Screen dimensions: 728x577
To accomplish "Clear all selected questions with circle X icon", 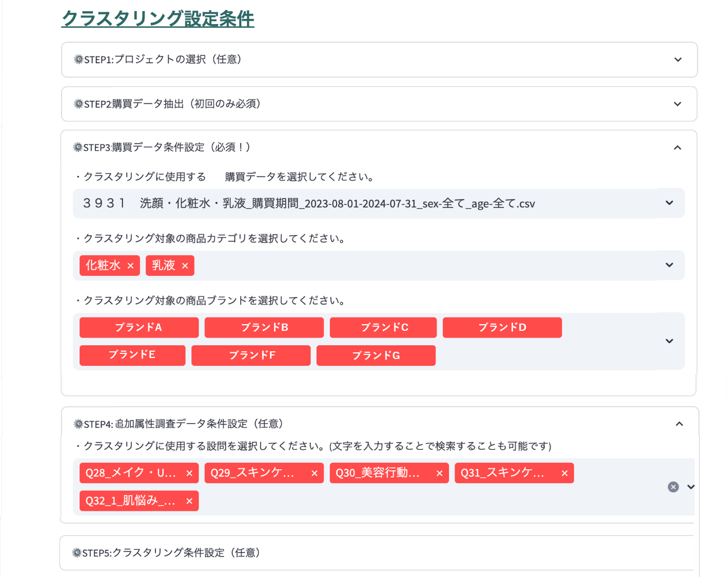I will click(x=673, y=487).
